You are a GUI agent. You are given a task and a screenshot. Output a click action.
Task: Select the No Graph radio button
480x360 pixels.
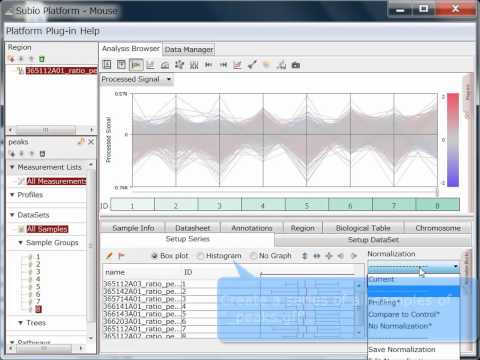tap(253, 256)
